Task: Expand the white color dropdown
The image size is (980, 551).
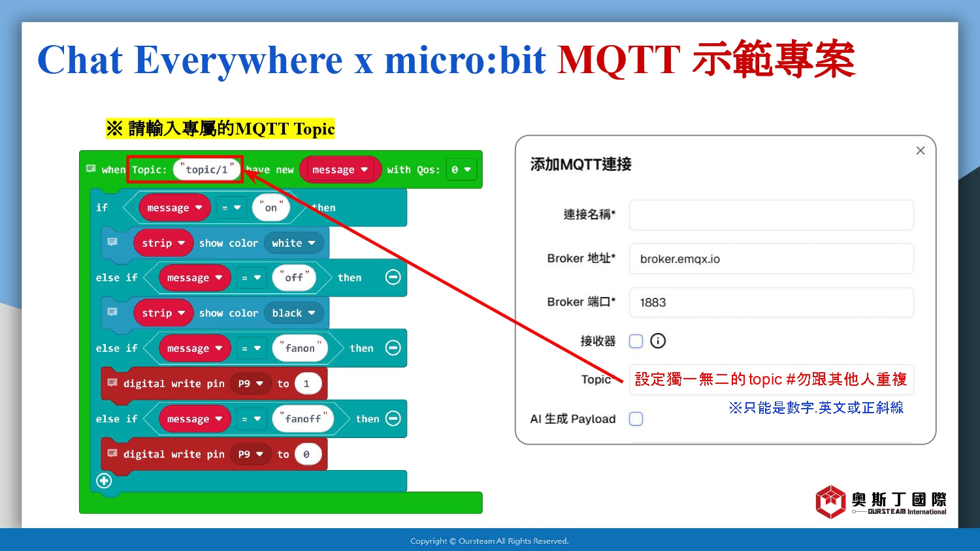Action: pyautogui.click(x=293, y=243)
